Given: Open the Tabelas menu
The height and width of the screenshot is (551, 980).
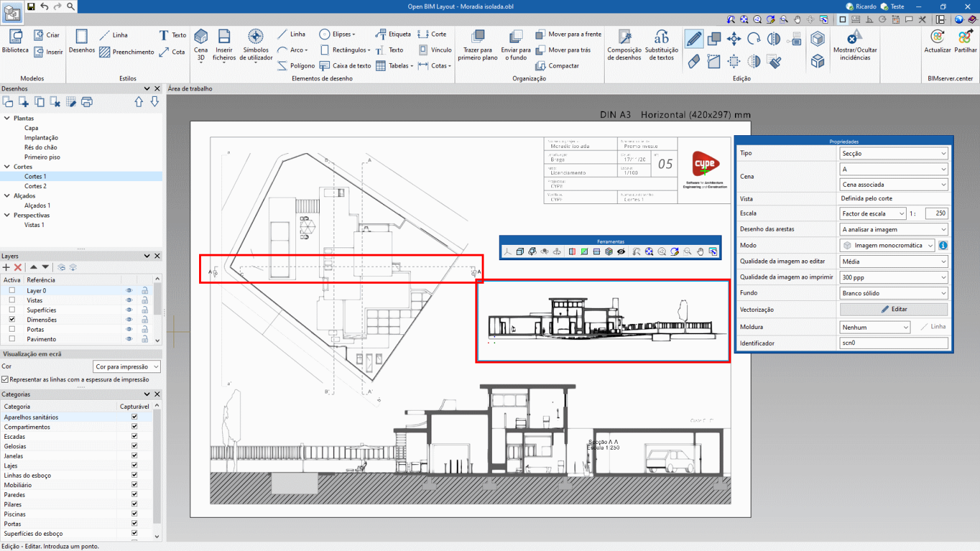Looking at the screenshot, I should [x=396, y=65].
